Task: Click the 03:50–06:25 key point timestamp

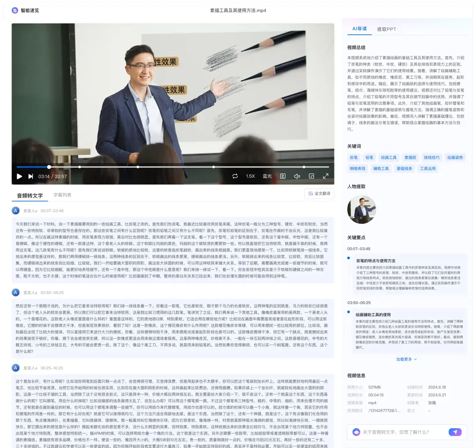Action: (x=359, y=303)
